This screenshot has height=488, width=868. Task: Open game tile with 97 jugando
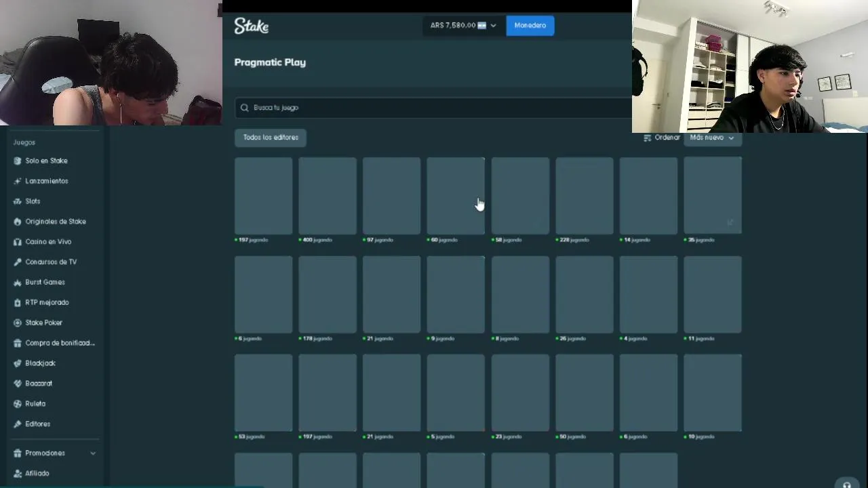pos(392,196)
